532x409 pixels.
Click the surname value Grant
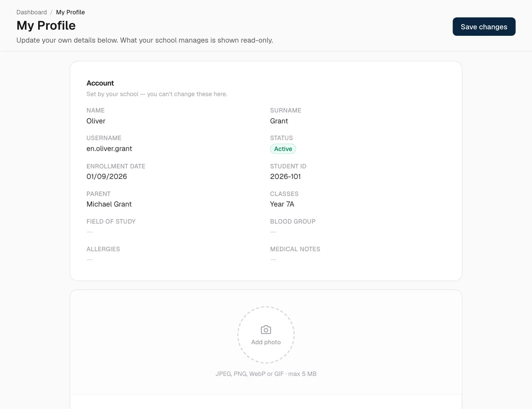(279, 121)
